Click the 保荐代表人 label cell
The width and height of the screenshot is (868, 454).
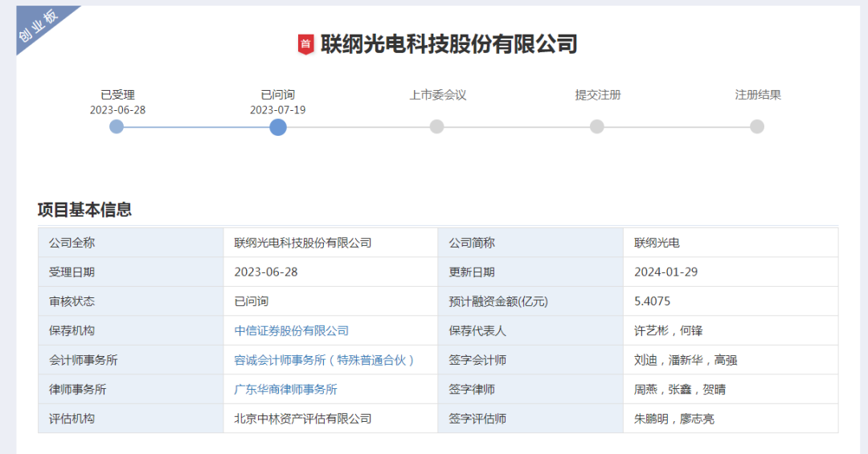pyautogui.click(x=530, y=330)
